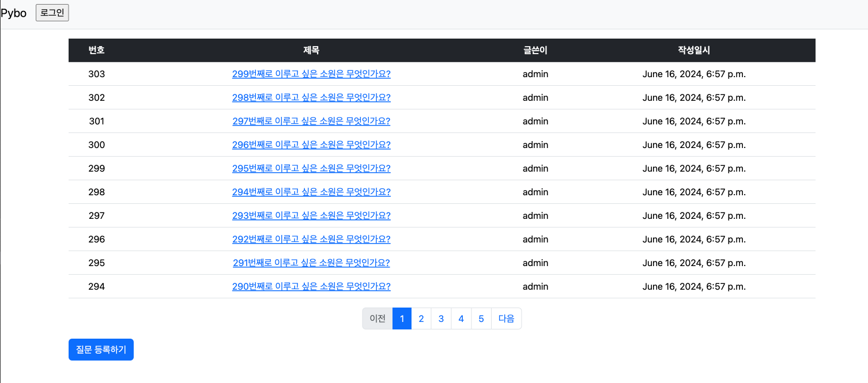The height and width of the screenshot is (383, 868).
Task: Click the 번호 column header
Action: pos(97,50)
